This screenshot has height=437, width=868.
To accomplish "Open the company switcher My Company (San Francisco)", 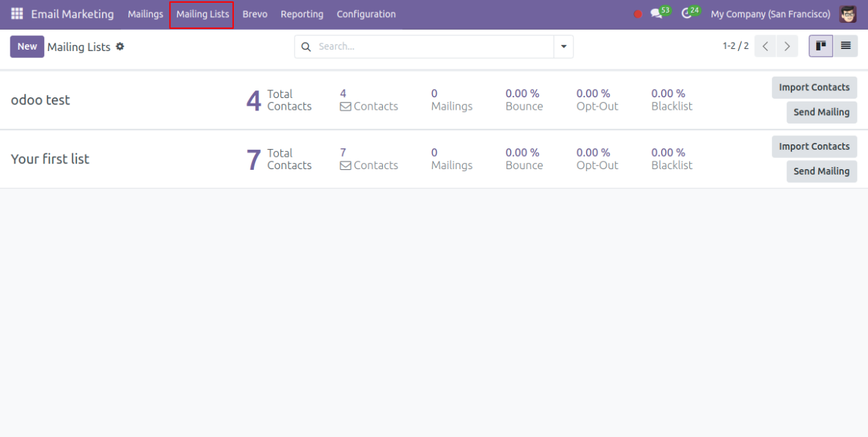I will coord(770,14).
